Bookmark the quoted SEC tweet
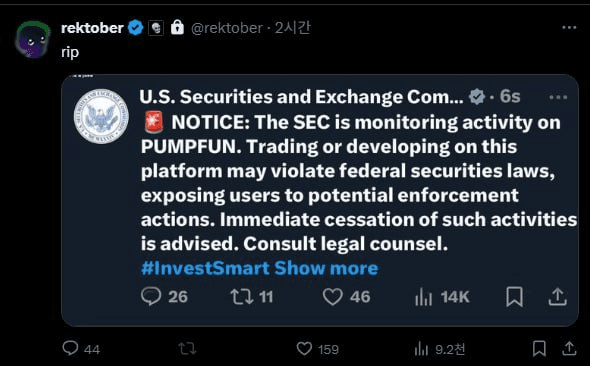The width and height of the screenshot is (590, 366). coord(514,297)
